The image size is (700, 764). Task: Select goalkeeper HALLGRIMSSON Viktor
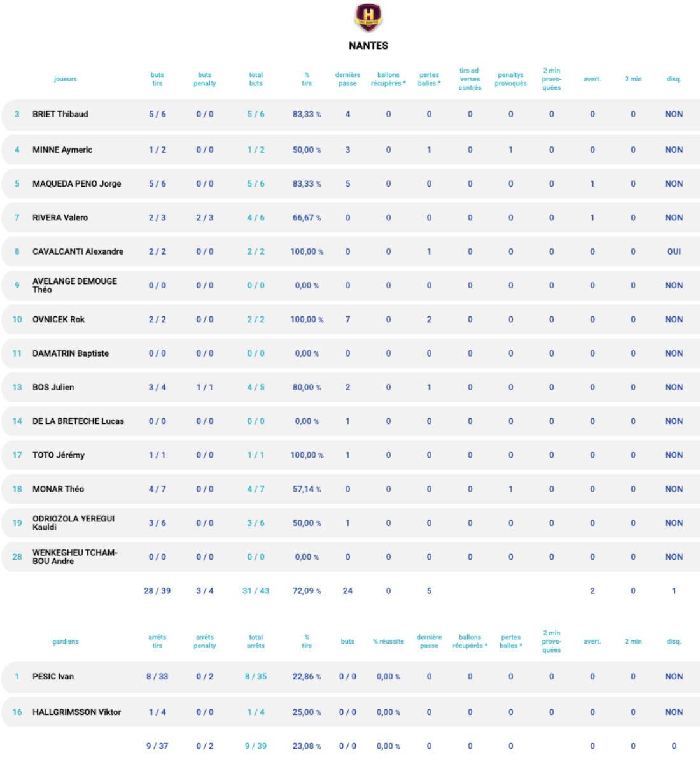coord(76,712)
